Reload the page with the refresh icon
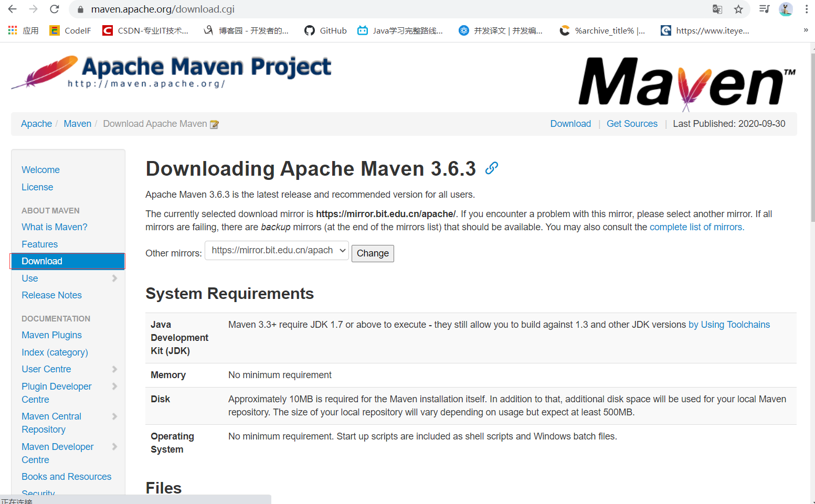The width and height of the screenshot is (815, 504). [55, 9]
